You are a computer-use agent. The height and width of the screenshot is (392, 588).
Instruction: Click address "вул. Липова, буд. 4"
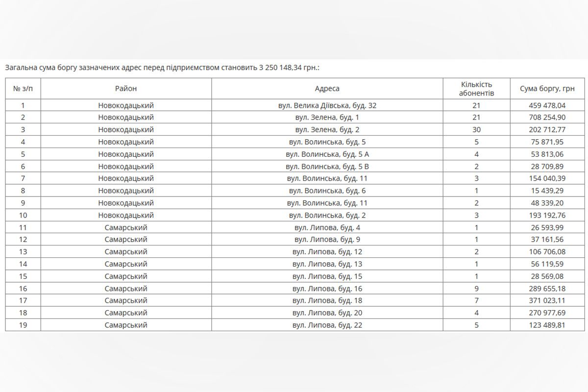327,227
